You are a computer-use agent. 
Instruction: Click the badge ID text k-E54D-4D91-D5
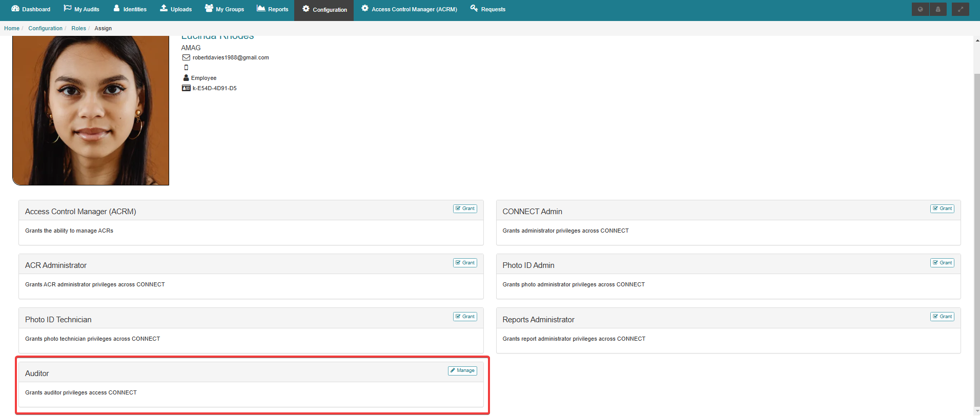tap(214, 88)
